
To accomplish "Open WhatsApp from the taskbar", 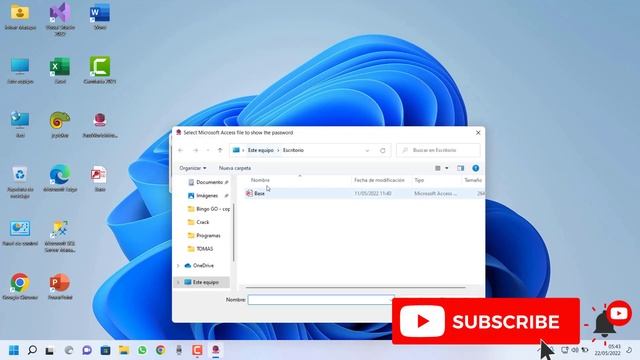I will [142, 350].
